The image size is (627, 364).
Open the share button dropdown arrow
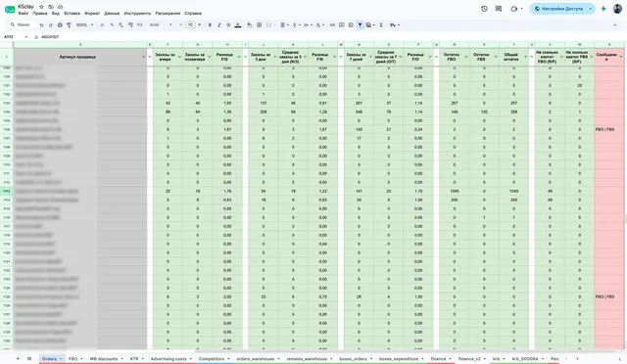[590, 9]
